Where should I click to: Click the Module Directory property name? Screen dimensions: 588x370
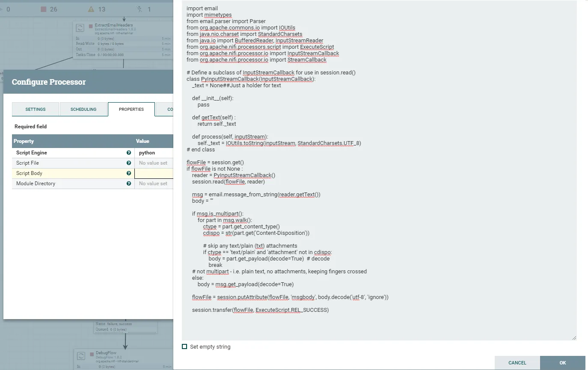(36, 184)
